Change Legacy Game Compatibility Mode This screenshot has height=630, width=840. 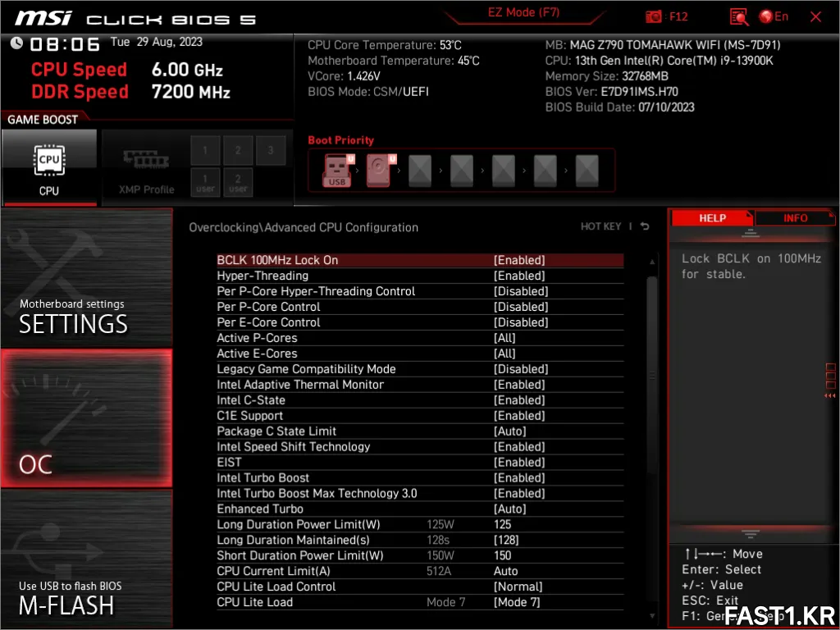tap(420, 369)
